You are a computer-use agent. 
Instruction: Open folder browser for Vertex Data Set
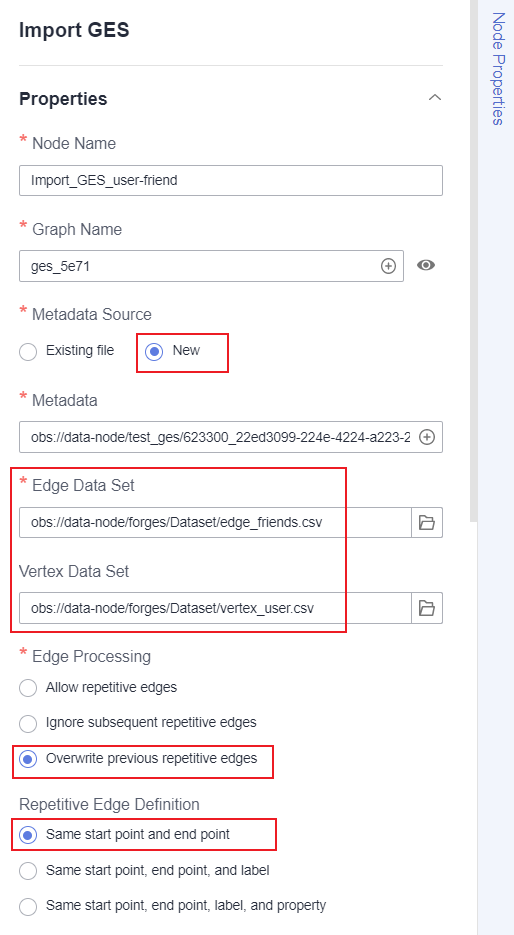427,608
